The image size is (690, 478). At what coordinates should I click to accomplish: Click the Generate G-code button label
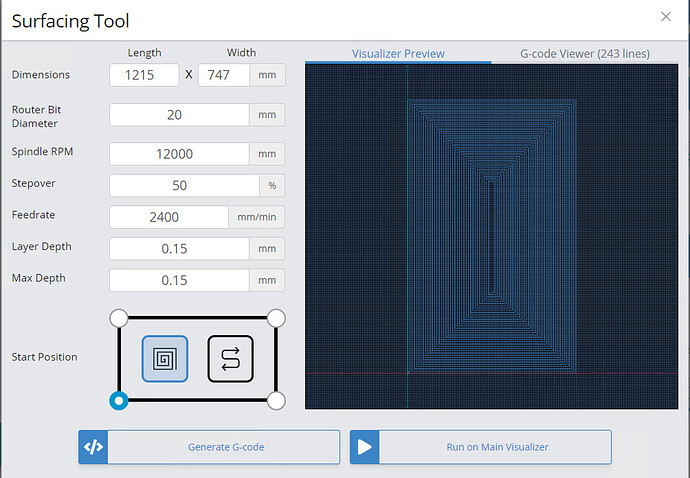tap(226, 447)
